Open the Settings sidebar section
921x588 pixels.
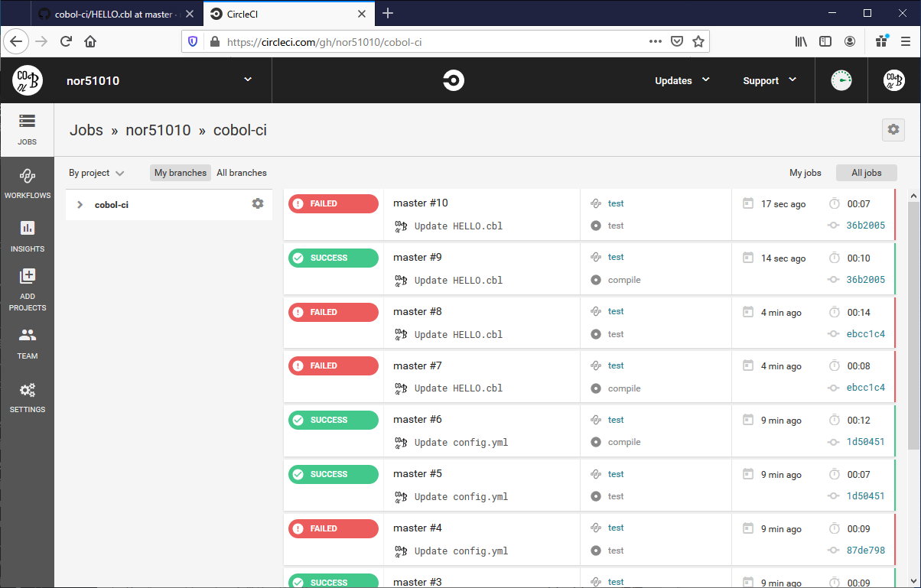coord(27,398)
